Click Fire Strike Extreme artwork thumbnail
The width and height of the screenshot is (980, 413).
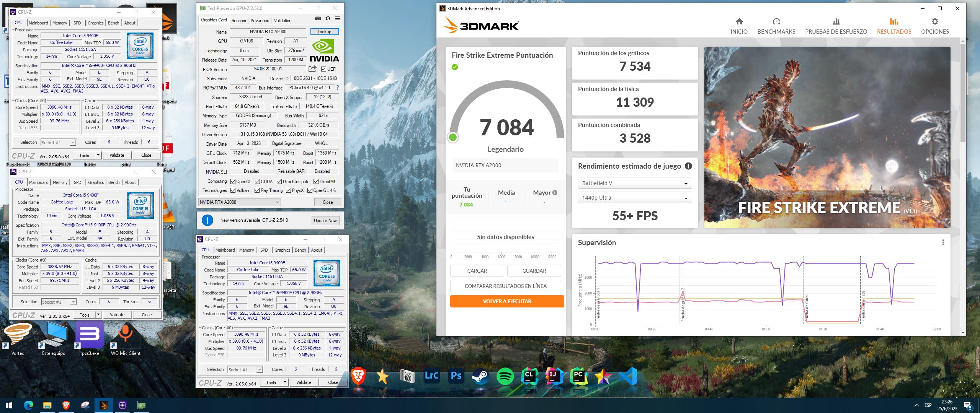(x=827, y=137)
